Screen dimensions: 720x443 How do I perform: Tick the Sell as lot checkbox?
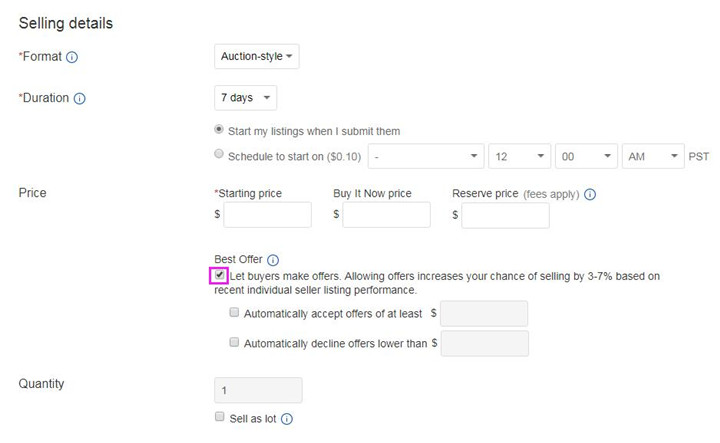(219, 417)
